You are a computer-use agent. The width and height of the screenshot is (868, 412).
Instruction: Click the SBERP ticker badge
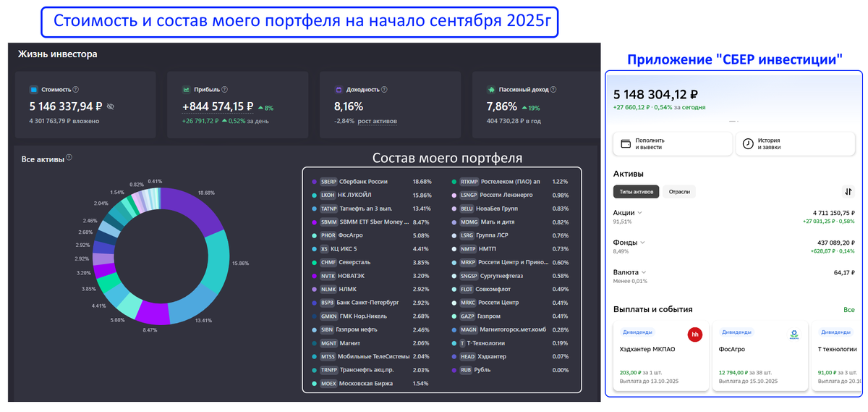(328, 182)
